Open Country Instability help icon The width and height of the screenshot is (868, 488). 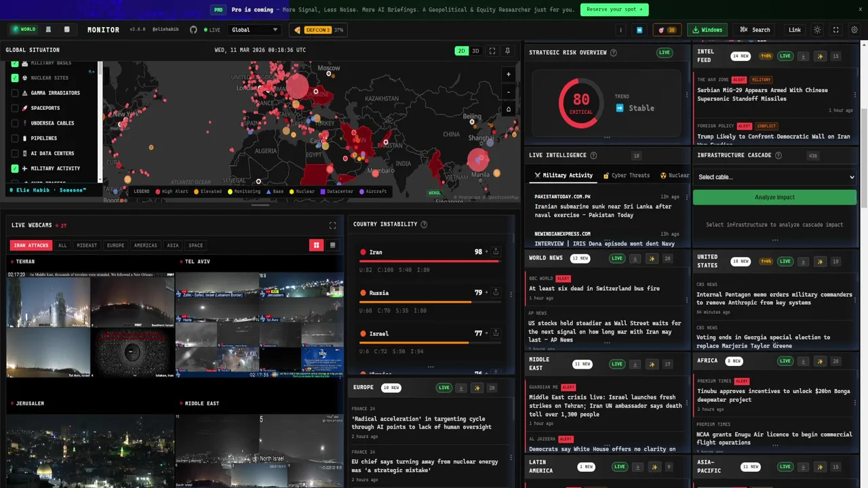424,224
